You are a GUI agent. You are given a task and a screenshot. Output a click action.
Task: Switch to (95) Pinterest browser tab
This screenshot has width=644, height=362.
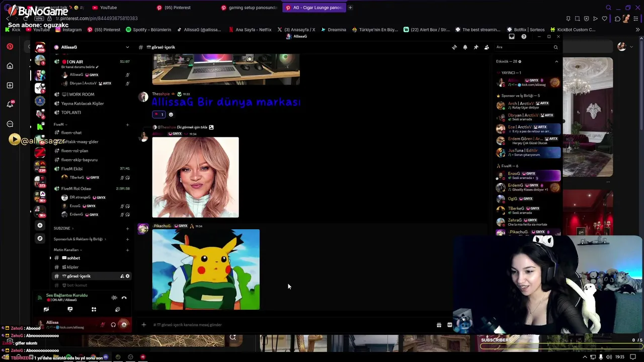185,8
